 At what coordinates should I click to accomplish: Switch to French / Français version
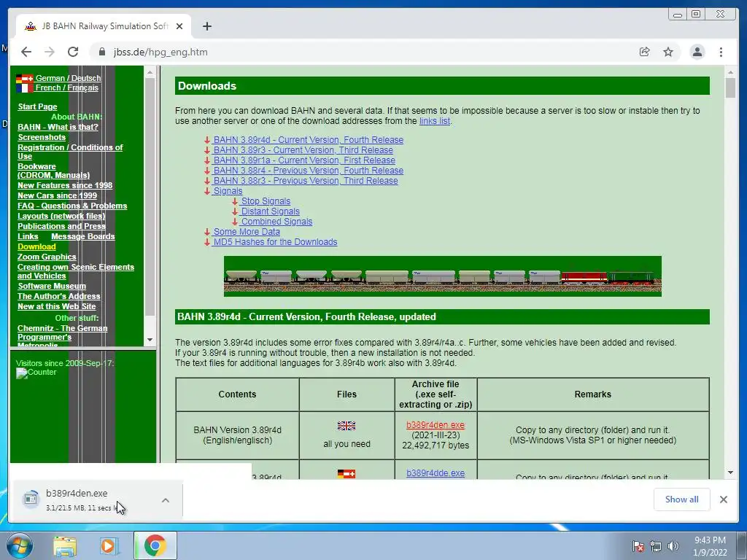click(66, 87)
